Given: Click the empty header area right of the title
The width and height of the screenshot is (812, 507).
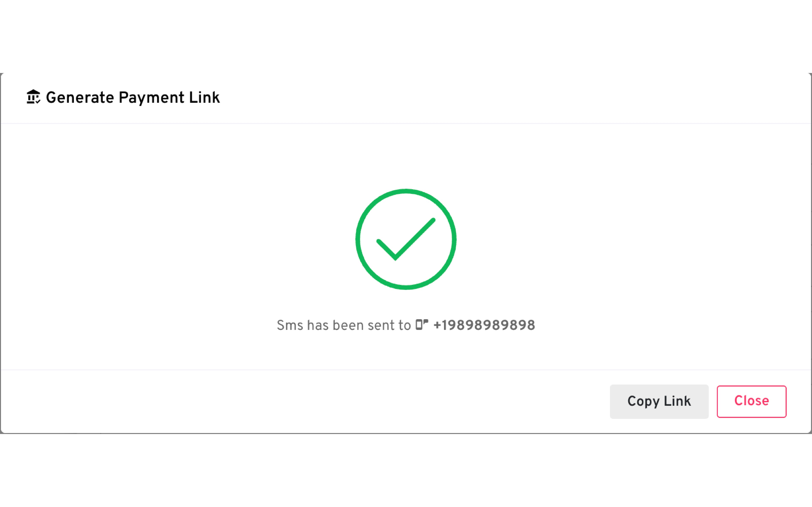Looking at the screenshot, I should (x=503, y=98).
